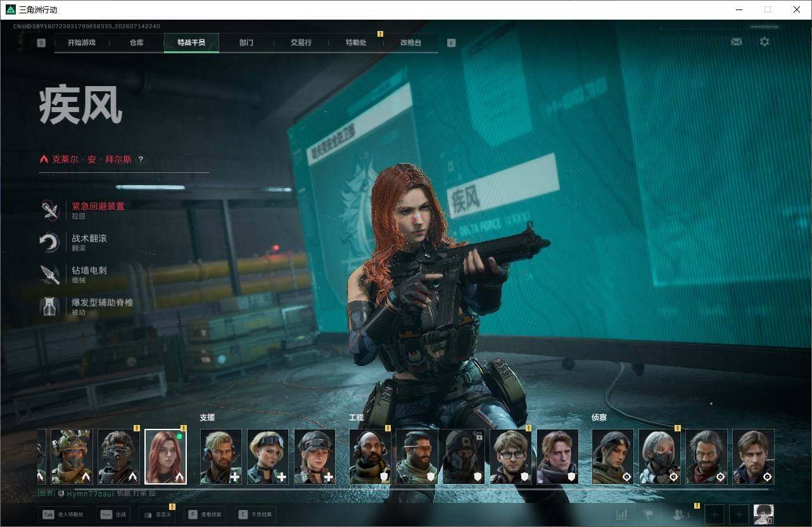Switch to the 仓库 tab

(x=136, y=42)
